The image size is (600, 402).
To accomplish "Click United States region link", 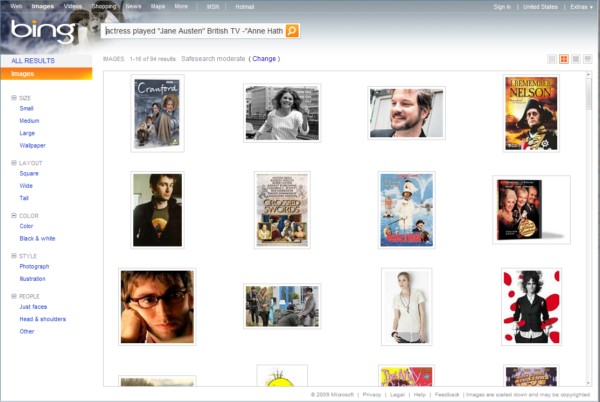I will (540, 7).
